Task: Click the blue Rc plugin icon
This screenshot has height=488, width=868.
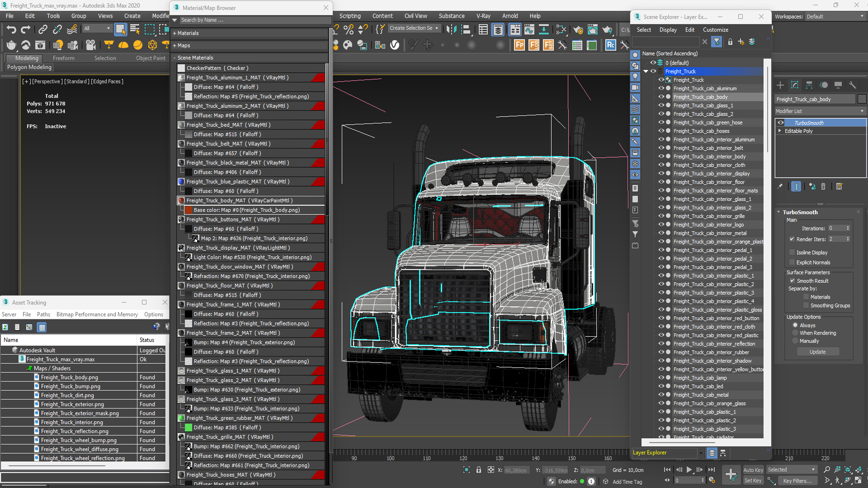Action: [x=611, y=45]
